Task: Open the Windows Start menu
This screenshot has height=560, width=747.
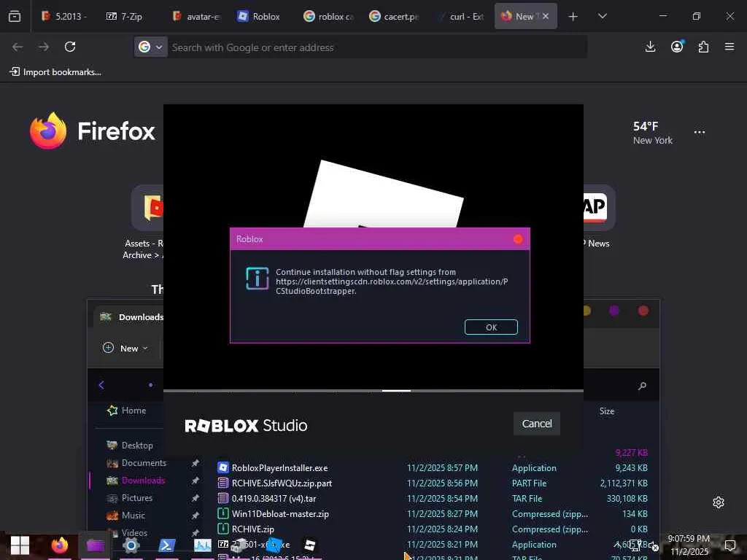Action: tap(20, 545)
